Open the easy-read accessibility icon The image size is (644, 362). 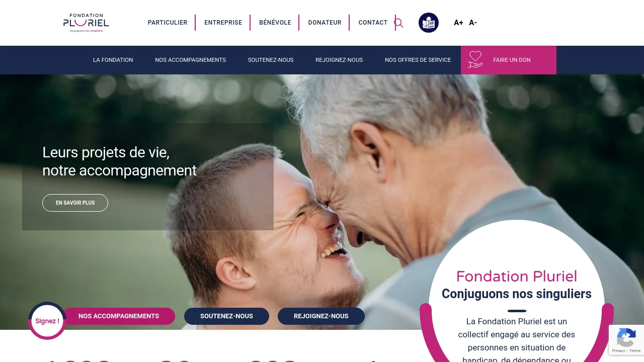click(x=429, y=23)
